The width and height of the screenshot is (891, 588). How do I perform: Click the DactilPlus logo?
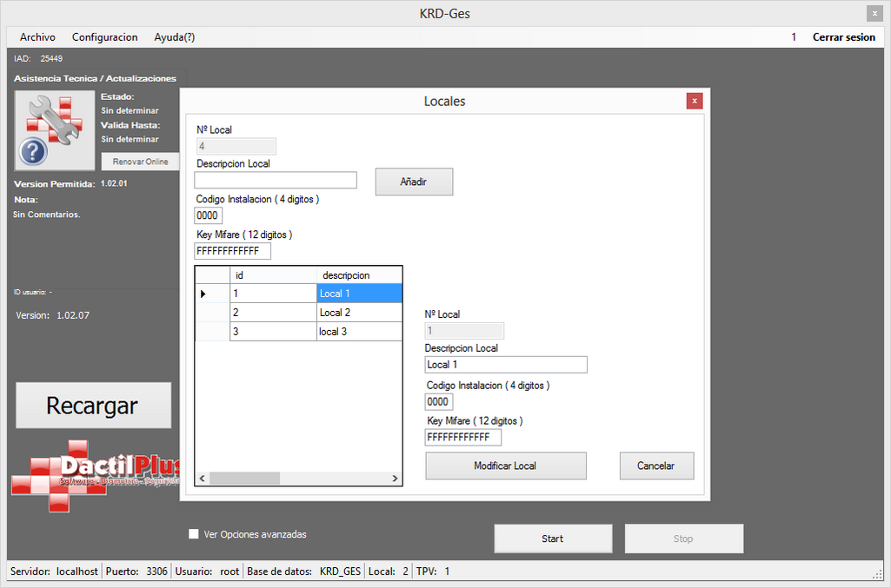(x=95, y=476)
